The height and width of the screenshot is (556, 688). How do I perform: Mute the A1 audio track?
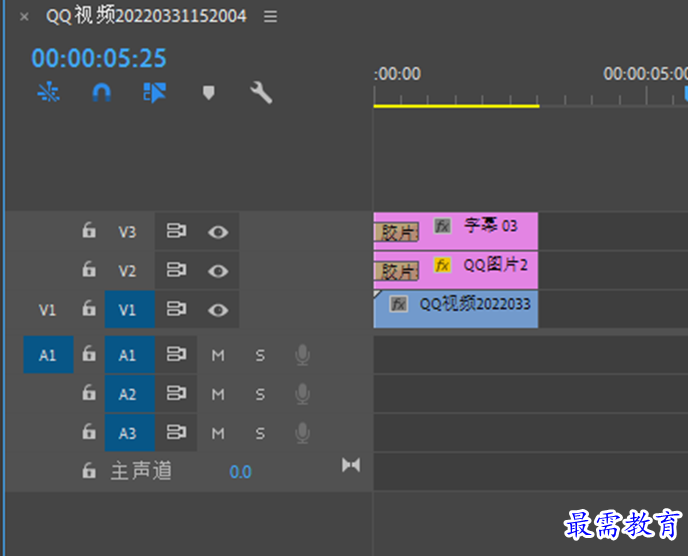tap(218, 355)
